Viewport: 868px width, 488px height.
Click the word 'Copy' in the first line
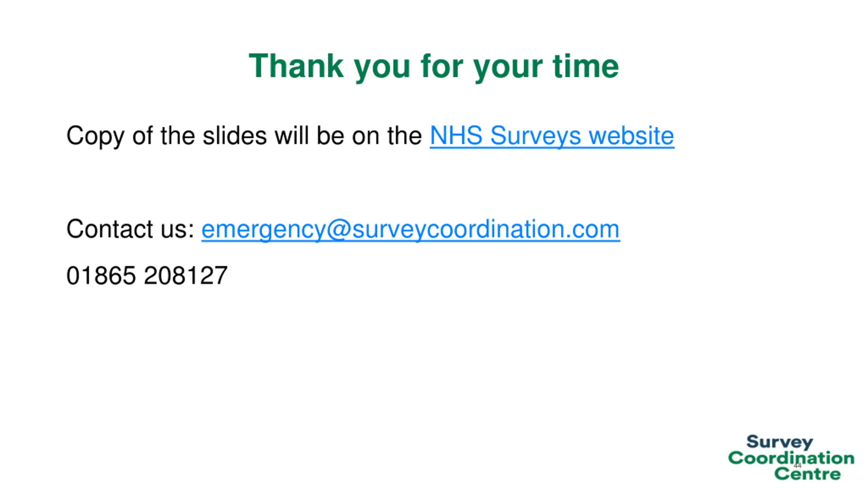pyautogui.click(x=95, y=136)
